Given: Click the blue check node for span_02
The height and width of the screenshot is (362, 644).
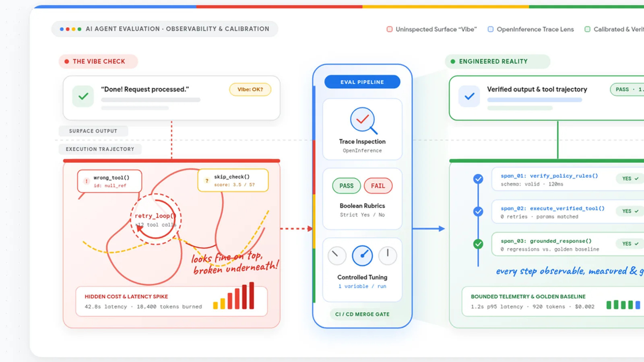Looking at the screenshot, I should [478, 211].
